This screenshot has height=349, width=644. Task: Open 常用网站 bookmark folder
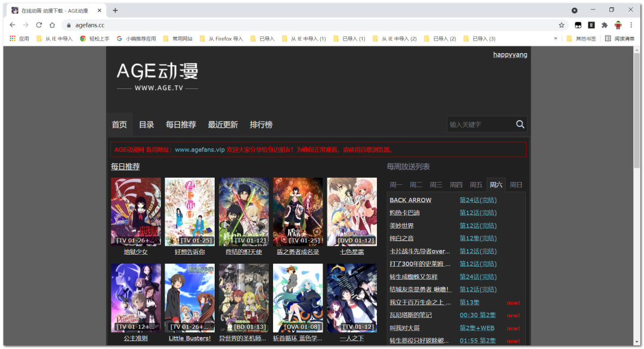(178, 39)
